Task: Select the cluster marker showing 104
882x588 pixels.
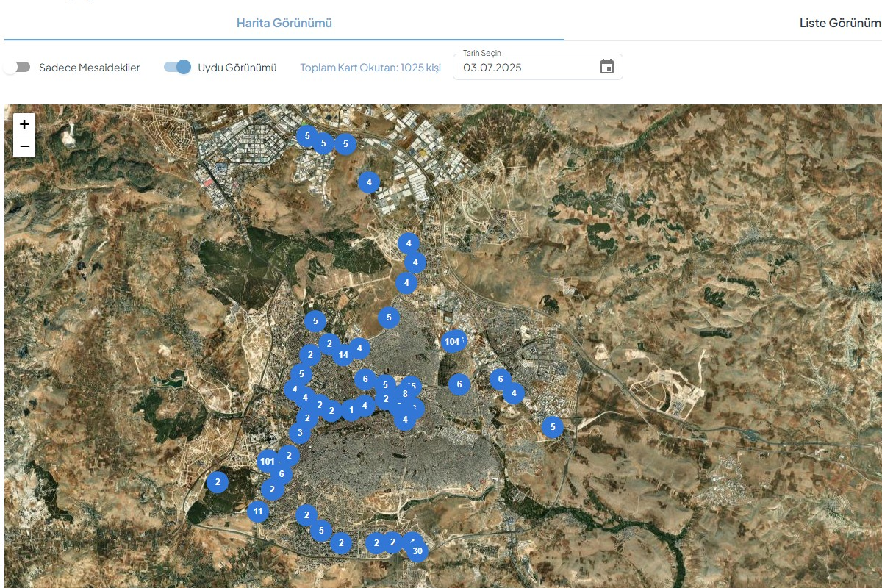Action: click(x=451, y=341)
